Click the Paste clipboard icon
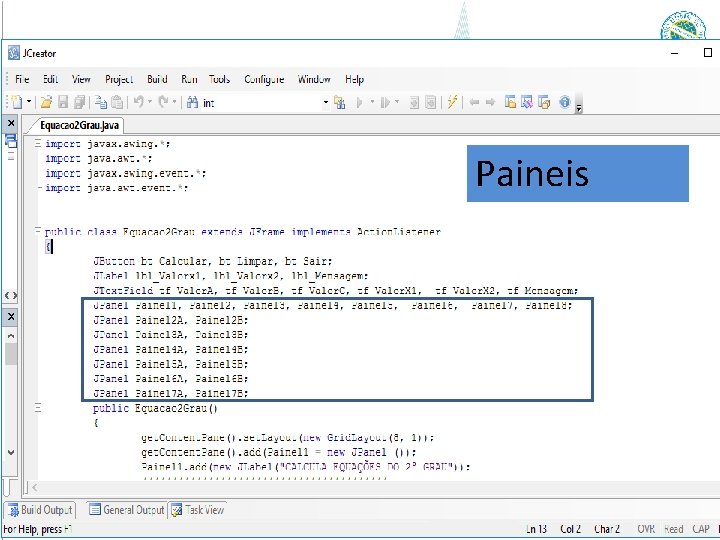This screenshot has height=540, width=720. (x=117, y=102)
